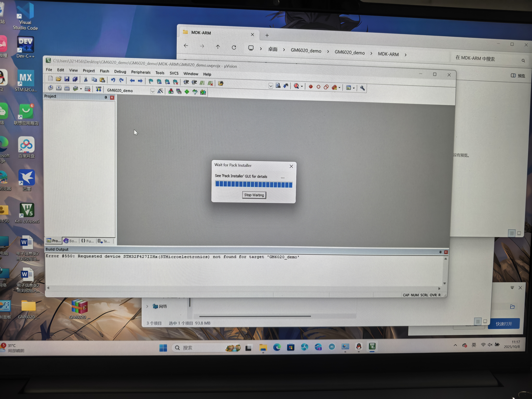Toggle the Build Output panel pin
Screen dimensions: 532x399
440,252
